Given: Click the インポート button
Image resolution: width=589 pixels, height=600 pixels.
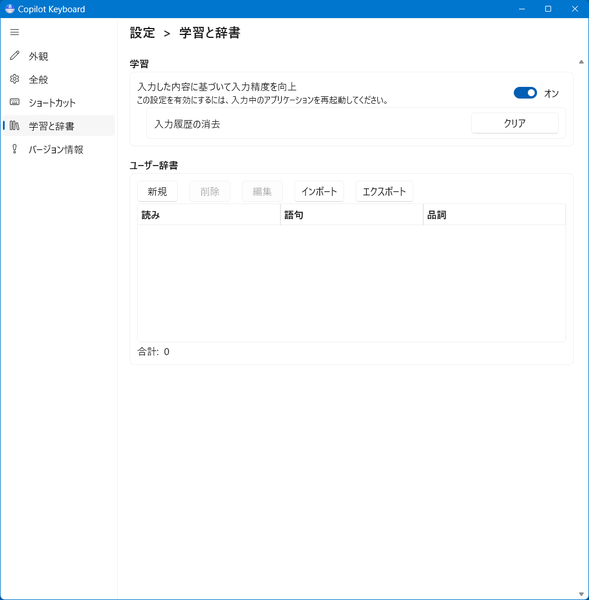Looking at the screenshot, I should (x=319, y=191).
